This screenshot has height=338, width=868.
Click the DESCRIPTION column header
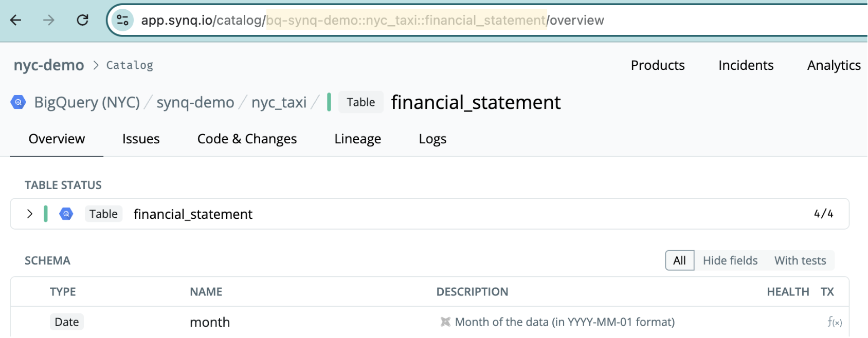point(472,292)
